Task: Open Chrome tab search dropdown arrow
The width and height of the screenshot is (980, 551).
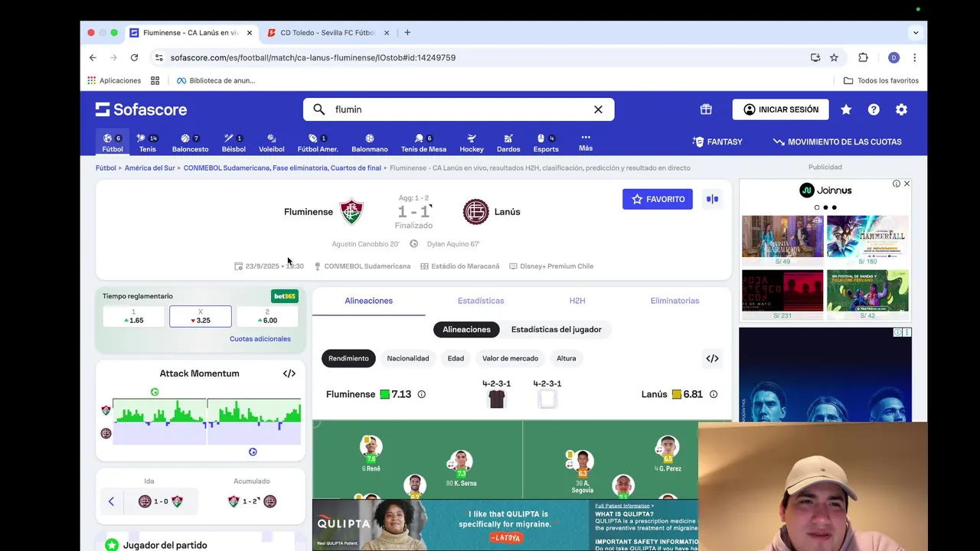Action: [x=915, y=33]
